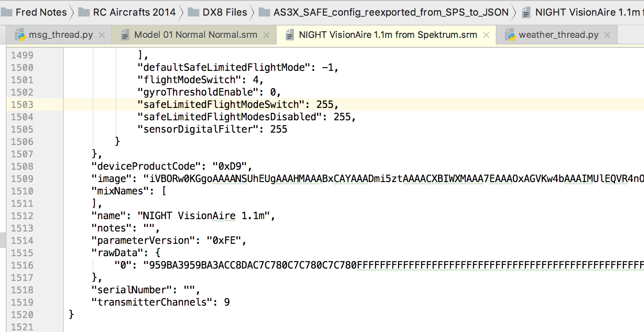Click the RC Aircrafts 2014 folder icon
This screenshot has height=332, width=644.
coord(84,12)
